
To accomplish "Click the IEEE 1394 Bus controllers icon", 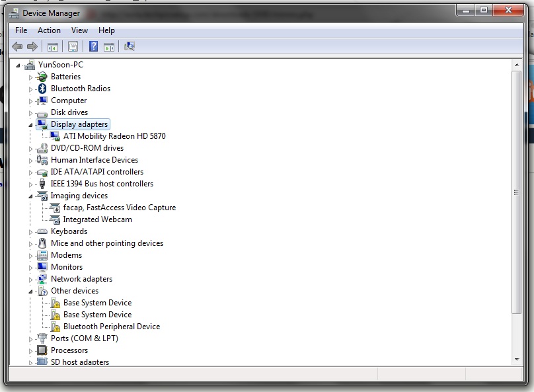I will (42, 184).
